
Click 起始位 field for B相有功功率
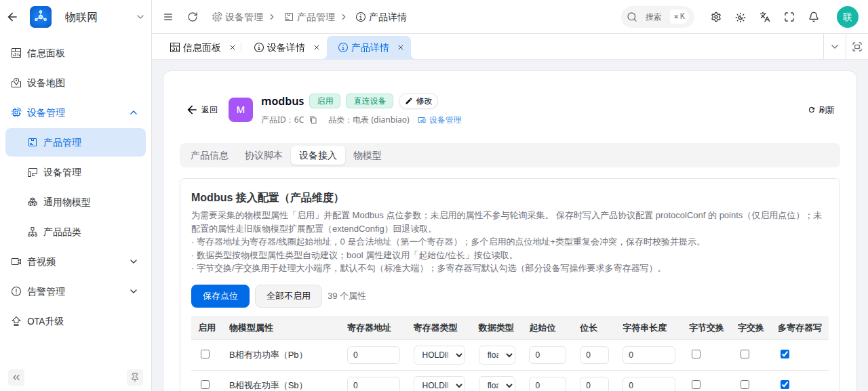pos(548,355)
